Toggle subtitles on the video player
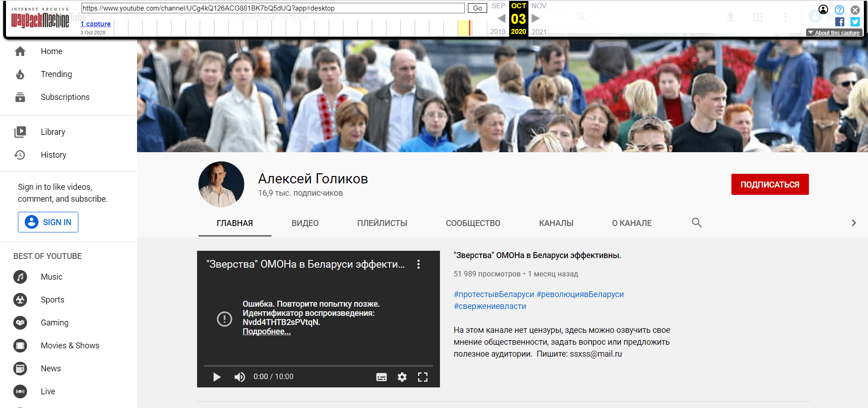Image resolution: width=868 pixels, height=408 pixels. (x=381, y=377)
